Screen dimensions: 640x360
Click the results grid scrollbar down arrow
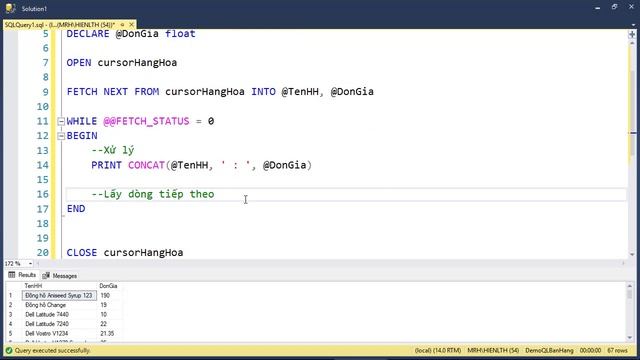click(x=629, y=338)
